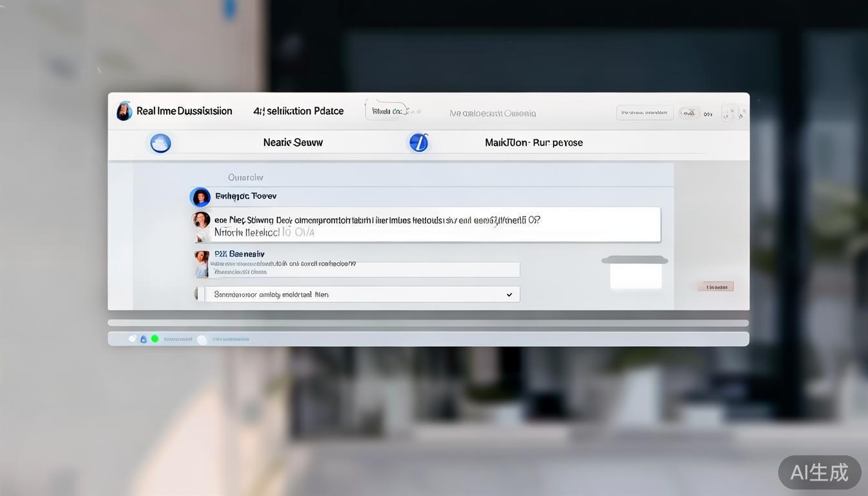The image size is (868, 496).
Task: Click the avatar beside the highlighted message
Action: tap(201, 223)
